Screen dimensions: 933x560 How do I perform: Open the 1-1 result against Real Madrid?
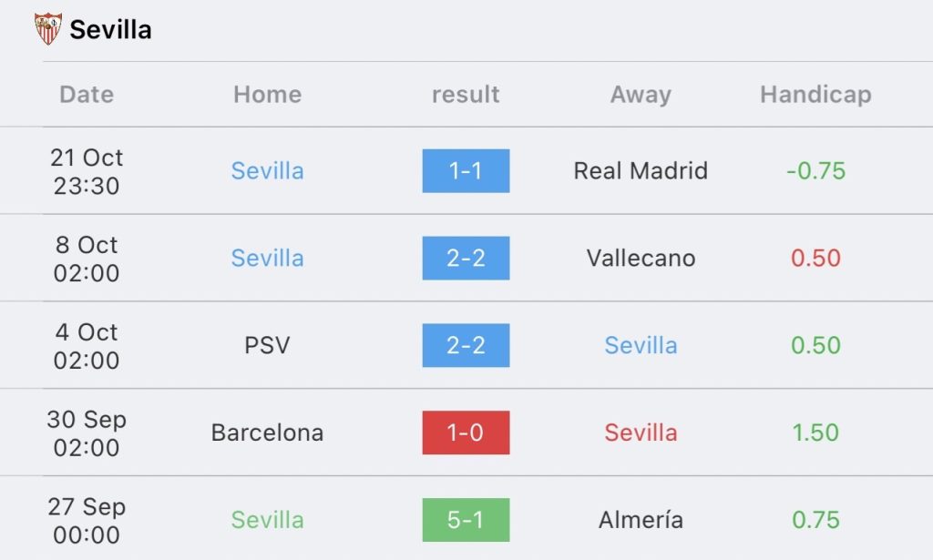point(466,170)
